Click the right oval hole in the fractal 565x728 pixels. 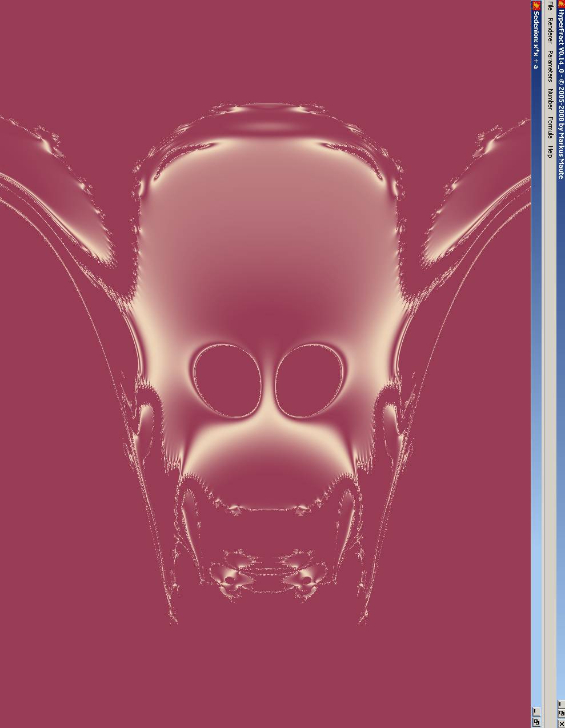point(310,381)
